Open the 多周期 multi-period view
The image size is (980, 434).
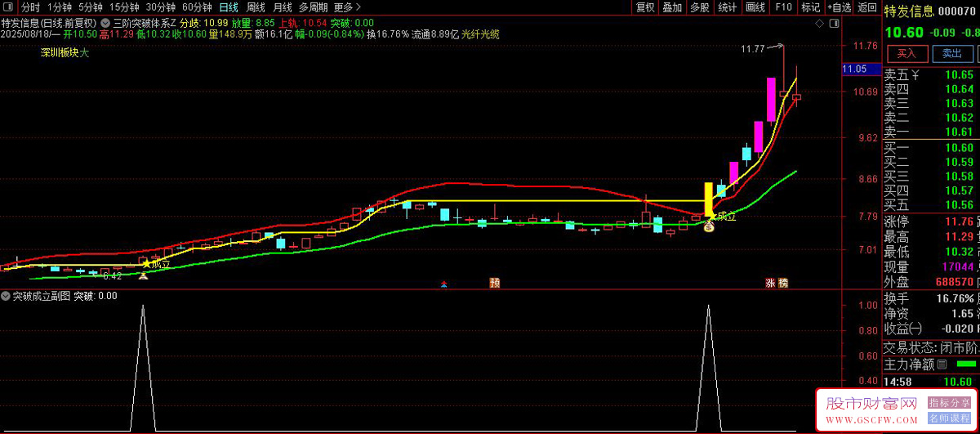pos(314,7)
